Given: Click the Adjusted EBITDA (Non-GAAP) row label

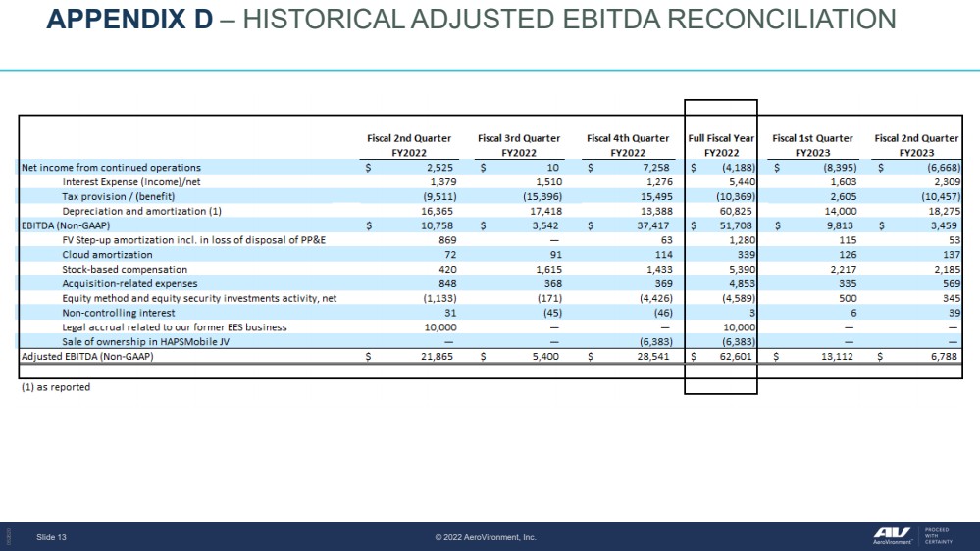Looking at the screenshot, I should tap(87, 357).
